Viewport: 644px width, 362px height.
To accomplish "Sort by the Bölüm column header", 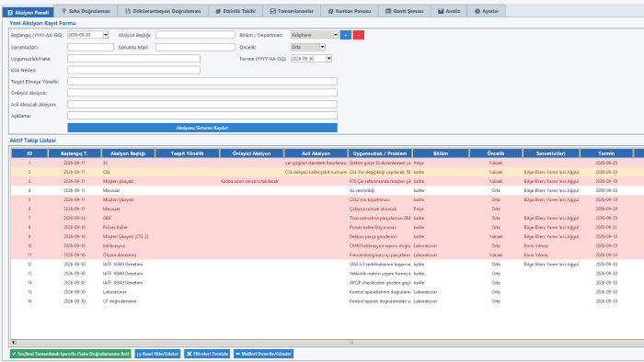I will pyautogui.click(x=441, y=153).
